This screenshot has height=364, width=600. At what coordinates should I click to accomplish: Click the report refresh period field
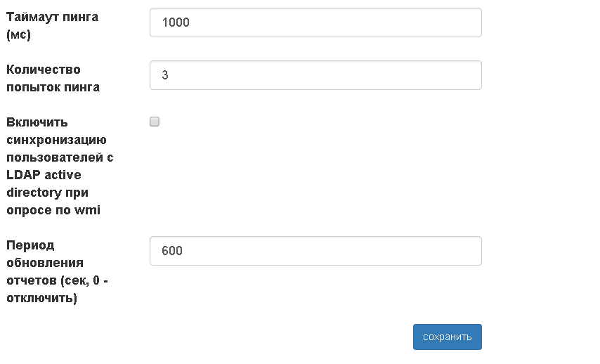pos(315,251)
